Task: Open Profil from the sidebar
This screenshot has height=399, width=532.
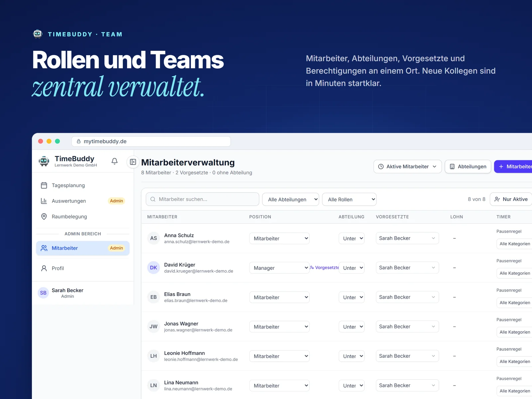Action: [x=82, y=268]
